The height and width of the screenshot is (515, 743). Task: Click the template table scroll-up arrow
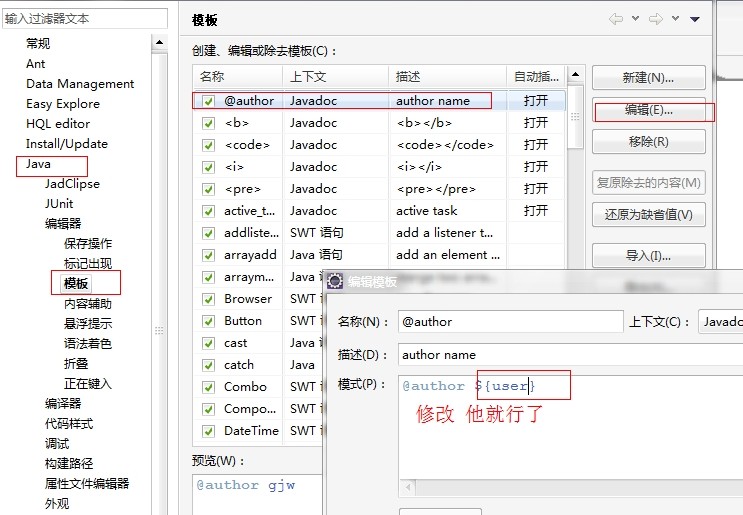tap(575, 76)
